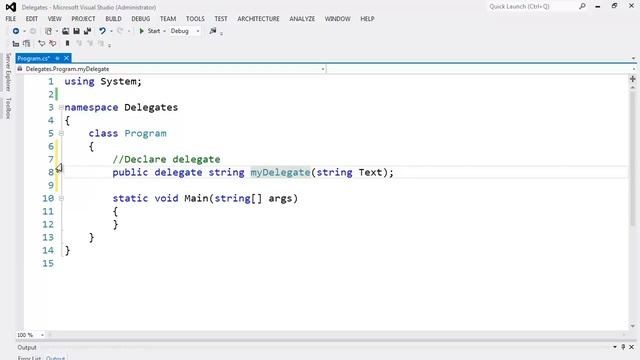This screenshot has height=360, width=640.
Task: Collapse the class Program code block
Action: pos(61,133)
